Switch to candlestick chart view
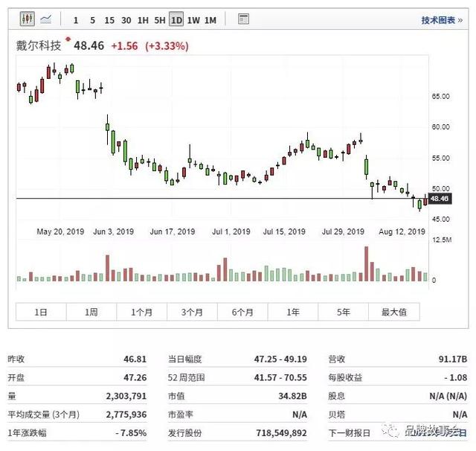The image size is (476, 451). [x=27, y=19]
